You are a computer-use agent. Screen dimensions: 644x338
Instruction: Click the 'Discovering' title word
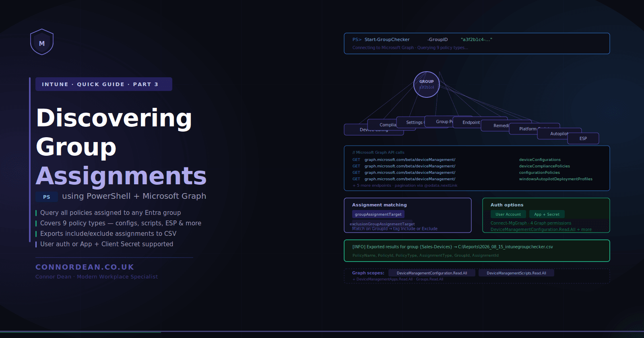114,118
